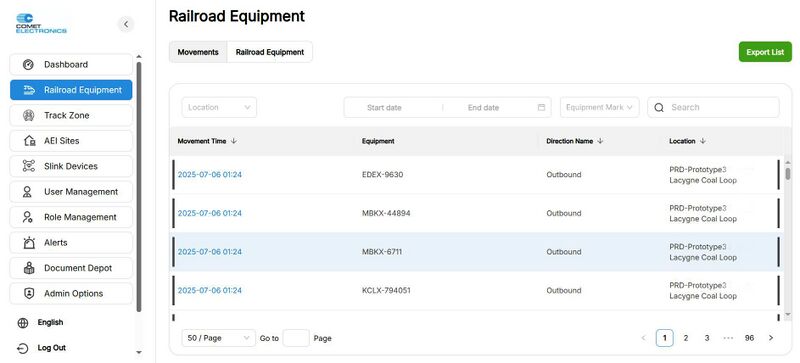The width and height of the screenshot is (800, 363).
Task: Switch to the Movements tab
Action: click(x=198, y=52)
